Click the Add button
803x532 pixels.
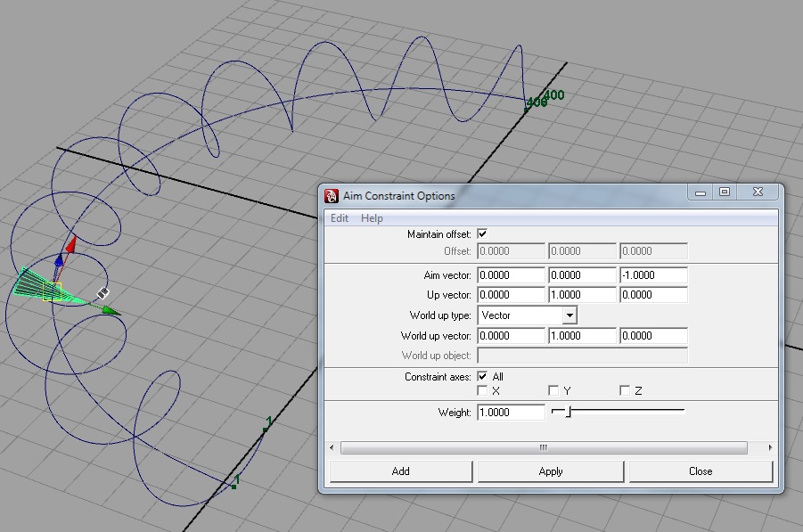pos(400,471)
